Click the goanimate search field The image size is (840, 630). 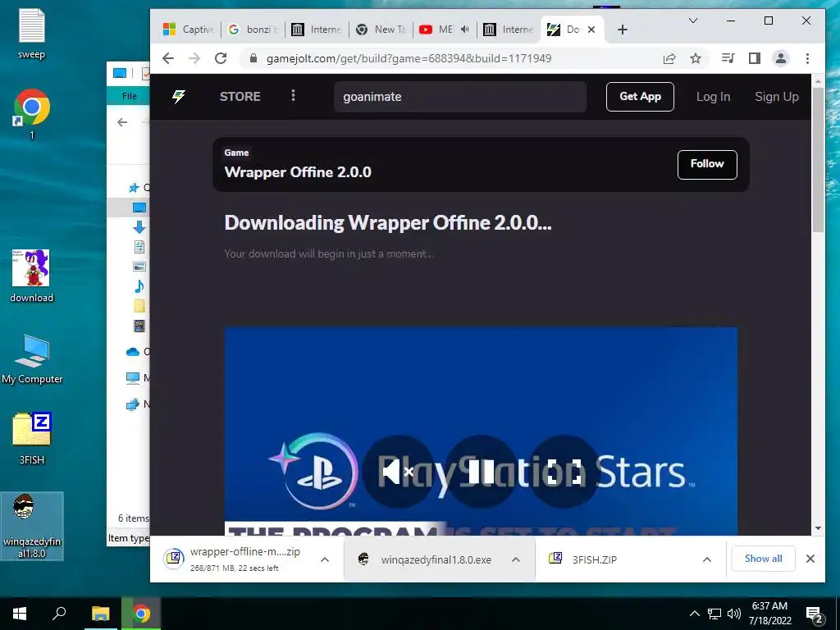[x=460, y=97]
